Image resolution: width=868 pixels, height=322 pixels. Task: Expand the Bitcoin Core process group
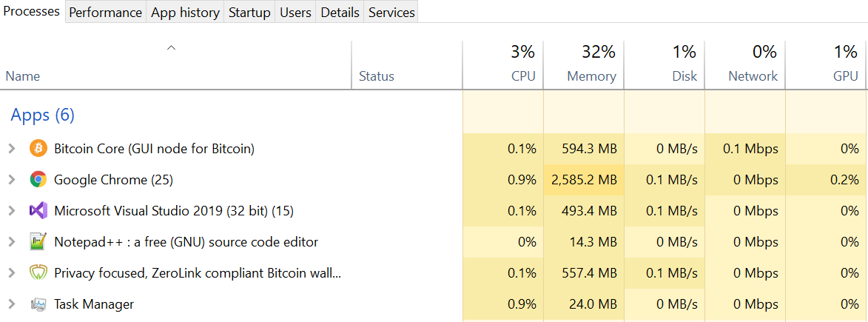tap(12, 149)
